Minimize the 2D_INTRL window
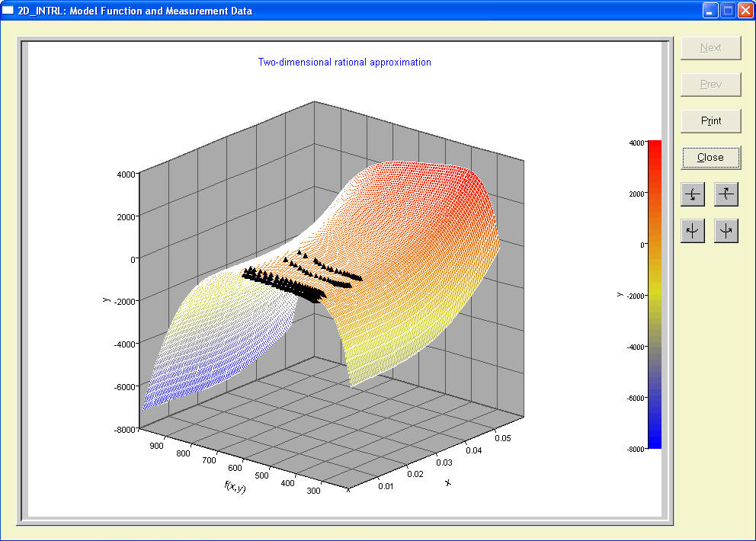 (x=710, y=11)
